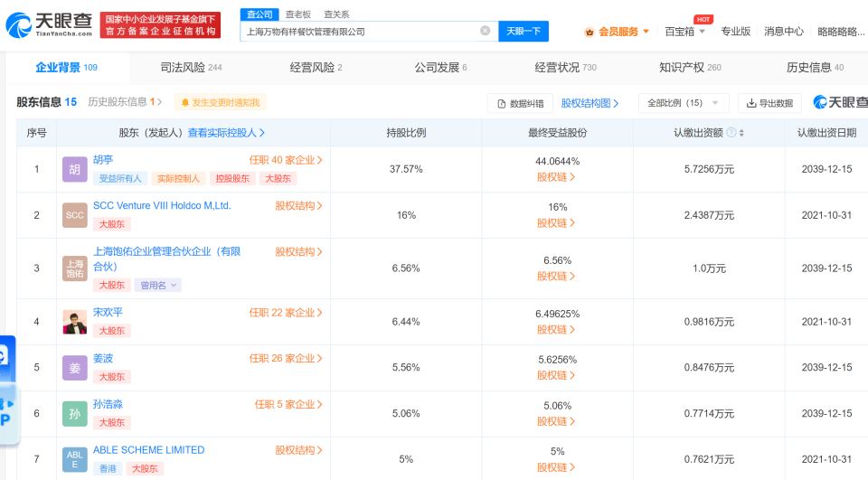This screenshot has height=480, width=868.
Task: Select the 公司发展 tab
Action: pos(440,68)
